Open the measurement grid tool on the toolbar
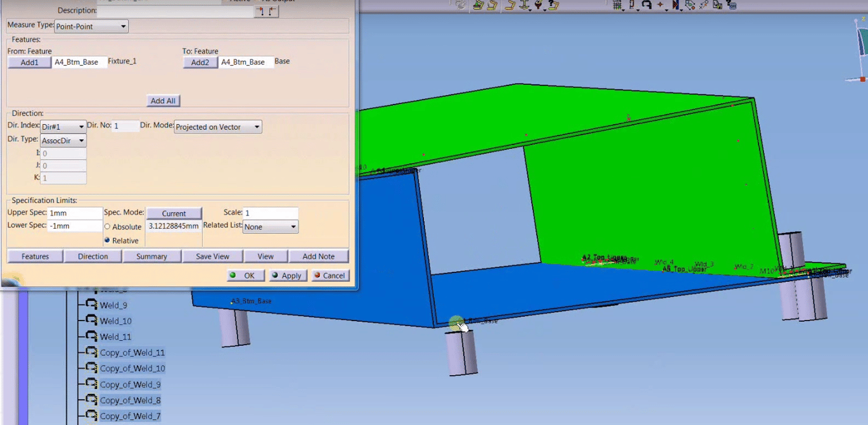The height and width of the screenshot is (425, 868). [616, 5]
